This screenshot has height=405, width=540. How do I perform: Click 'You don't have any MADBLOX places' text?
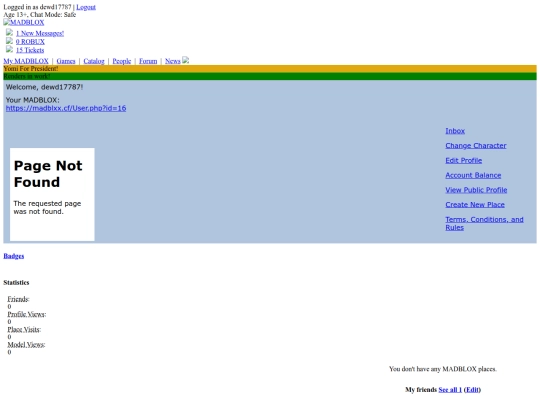[x=443, y=369]
